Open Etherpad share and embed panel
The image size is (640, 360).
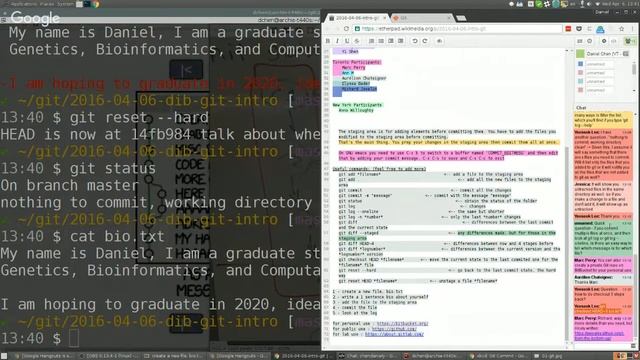tap(613, 41)
